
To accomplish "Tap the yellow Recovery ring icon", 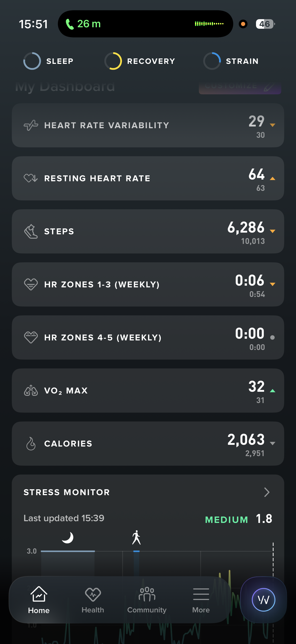I will (113, 61).
